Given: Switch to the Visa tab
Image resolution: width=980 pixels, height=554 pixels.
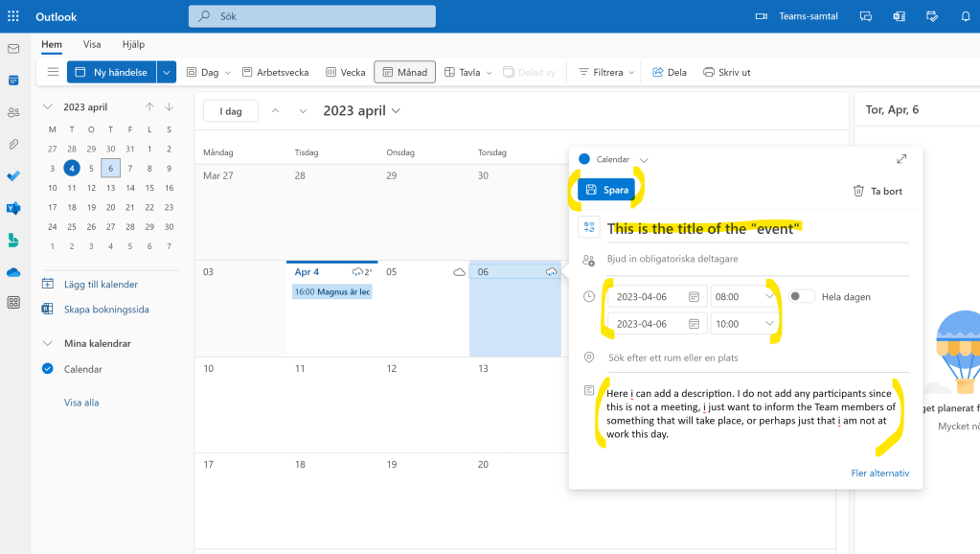Looking at the screenshot, I should tap(92, 44).
